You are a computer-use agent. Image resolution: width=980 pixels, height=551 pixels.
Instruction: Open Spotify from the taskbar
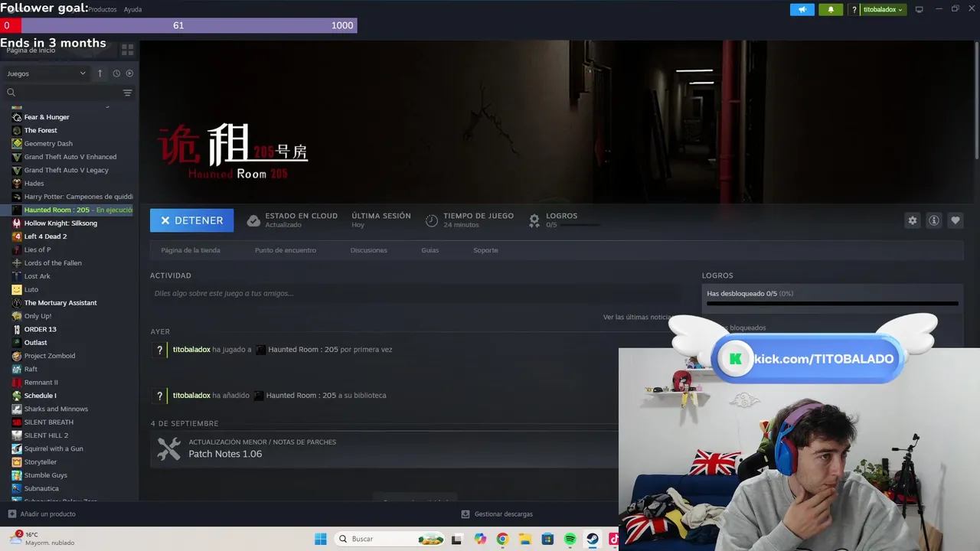(x=570, y=539)
